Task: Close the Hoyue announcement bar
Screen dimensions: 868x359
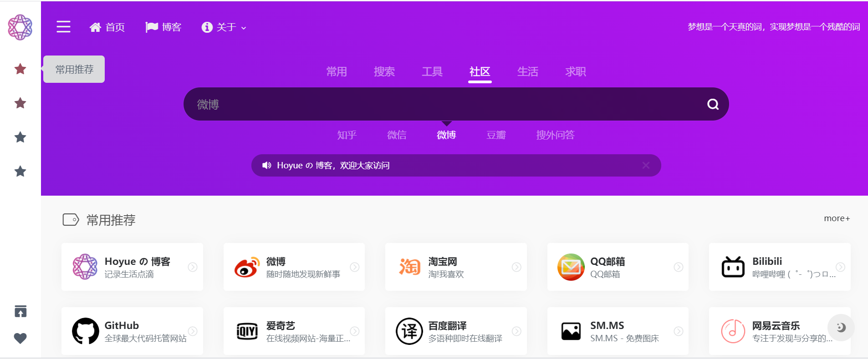Action: 646,165
